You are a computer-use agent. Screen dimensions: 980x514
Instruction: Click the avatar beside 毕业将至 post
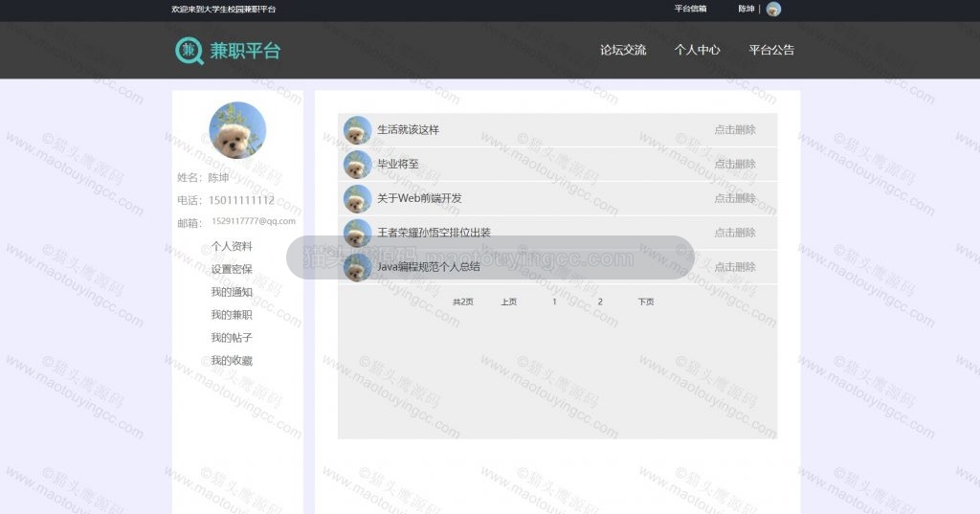click(358, 165)
